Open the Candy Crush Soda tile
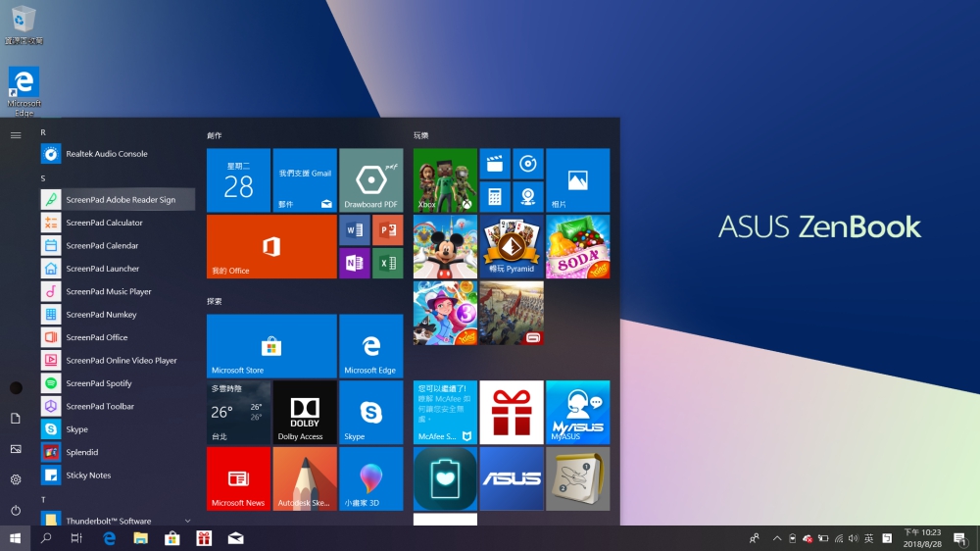 tap(577, 247)
